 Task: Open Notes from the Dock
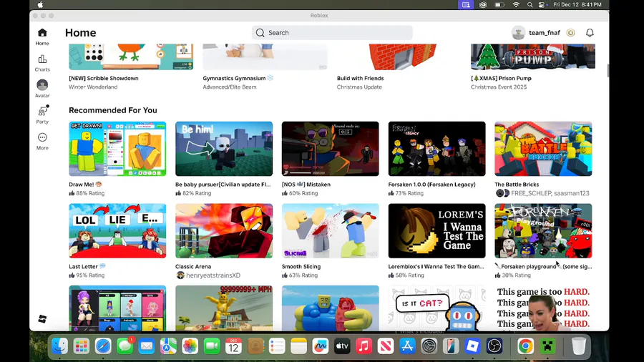pyautogui.click(x=298, y=346)
